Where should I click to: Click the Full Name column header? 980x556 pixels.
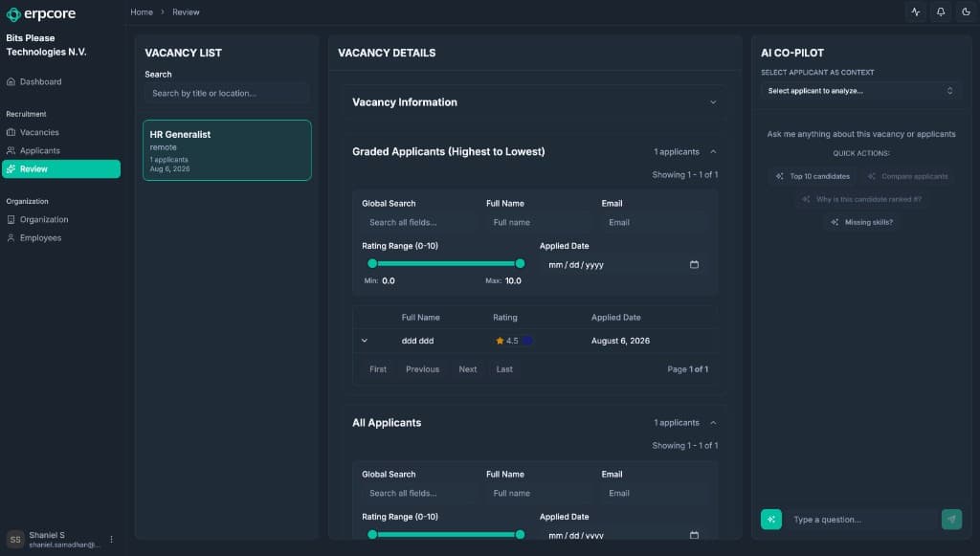click(421, 318)
